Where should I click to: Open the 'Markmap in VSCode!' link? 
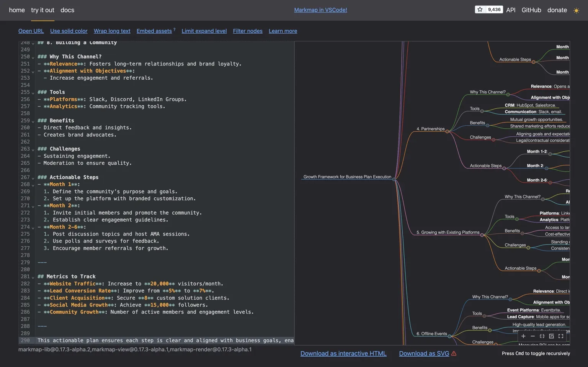point(320,10)
